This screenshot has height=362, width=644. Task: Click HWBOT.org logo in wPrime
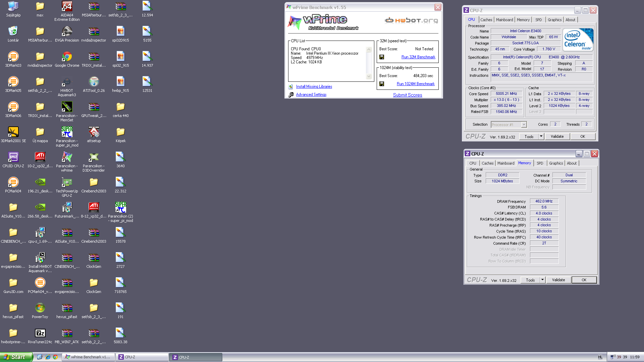pos(411,20)
